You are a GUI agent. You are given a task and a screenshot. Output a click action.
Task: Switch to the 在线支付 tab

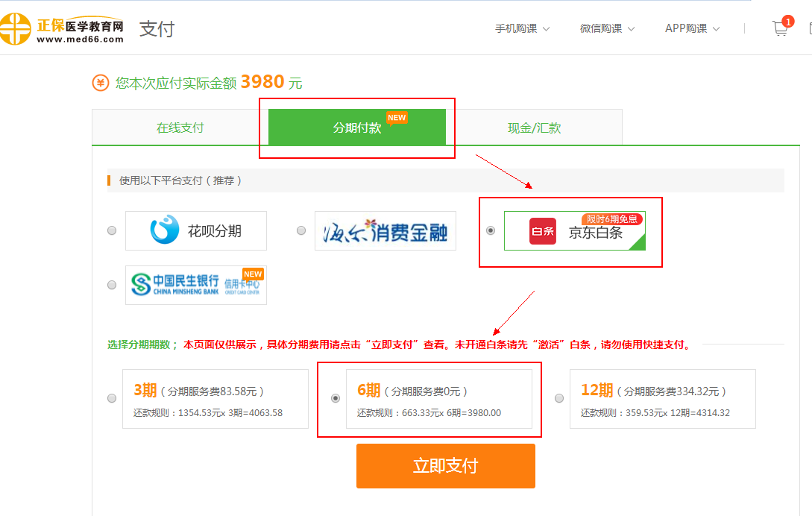pyautogui.click(x=180, y=128)
